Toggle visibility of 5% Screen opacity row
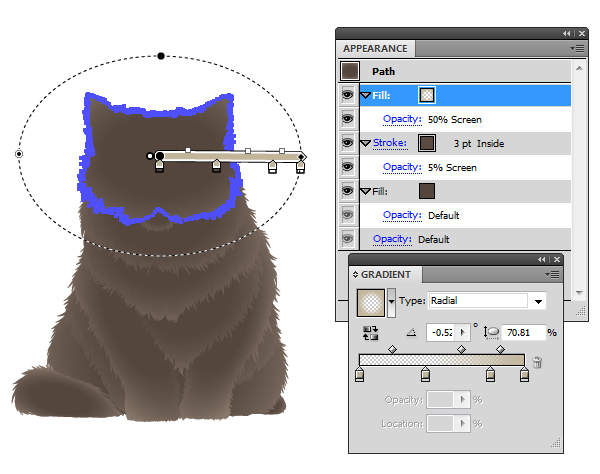This screenshot has width=600, height=474. click(347, 167)
